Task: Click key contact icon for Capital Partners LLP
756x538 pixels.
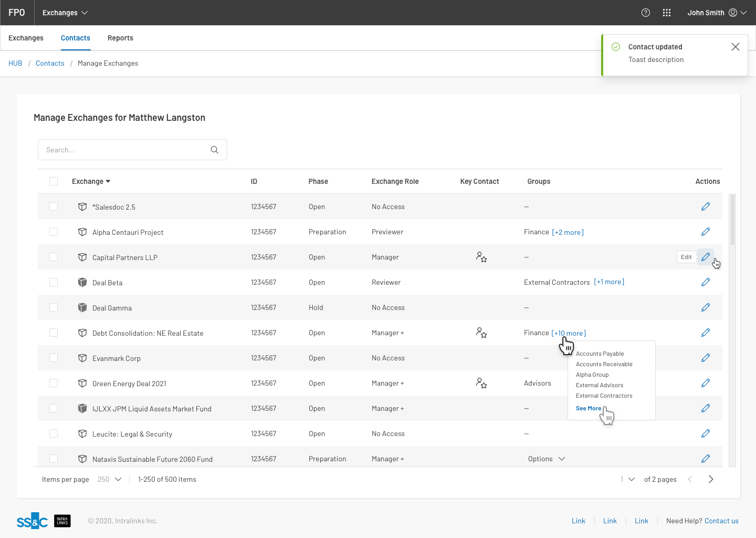Action: point(481,257)
